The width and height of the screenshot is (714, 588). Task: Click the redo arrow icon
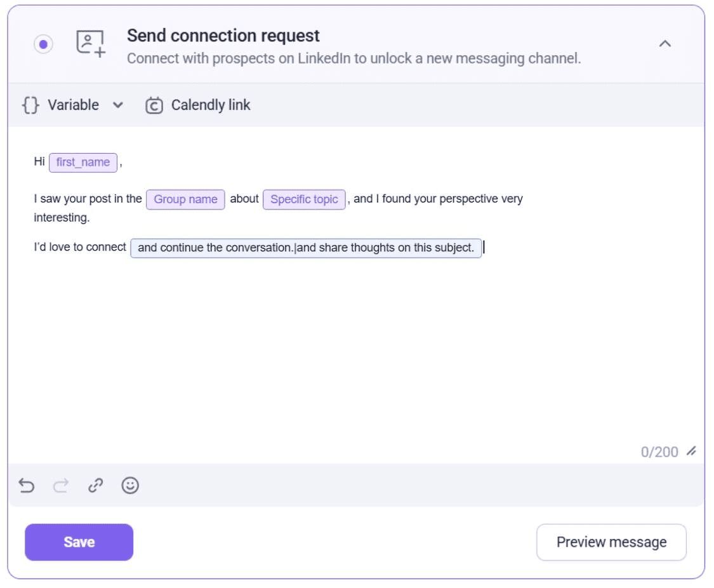(61, 486)
